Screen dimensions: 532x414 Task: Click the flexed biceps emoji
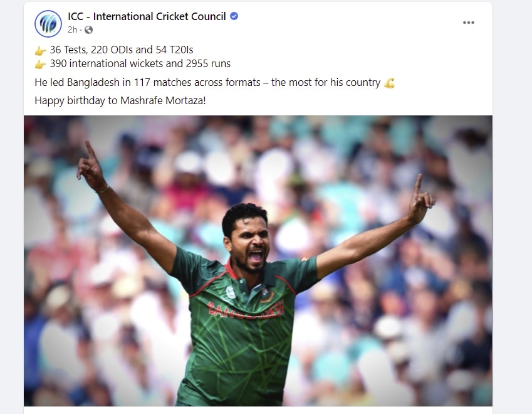pos(390,83)
